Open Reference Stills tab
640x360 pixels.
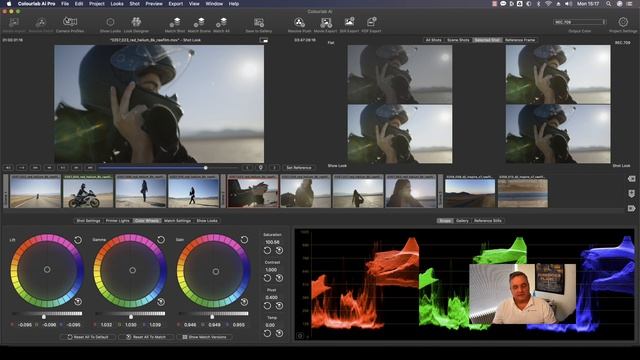coord(488,221)
